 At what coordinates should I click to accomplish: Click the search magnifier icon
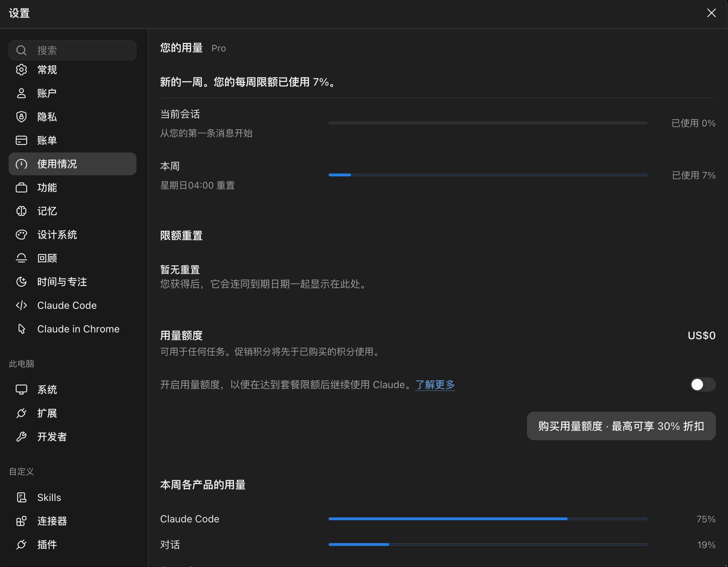[21, 50]
